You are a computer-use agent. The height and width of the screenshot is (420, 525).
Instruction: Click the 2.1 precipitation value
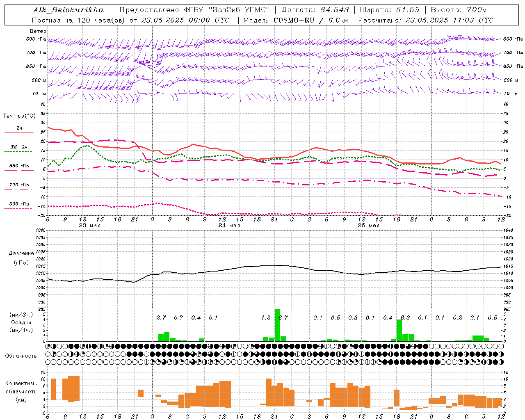(x=475, y=317)
